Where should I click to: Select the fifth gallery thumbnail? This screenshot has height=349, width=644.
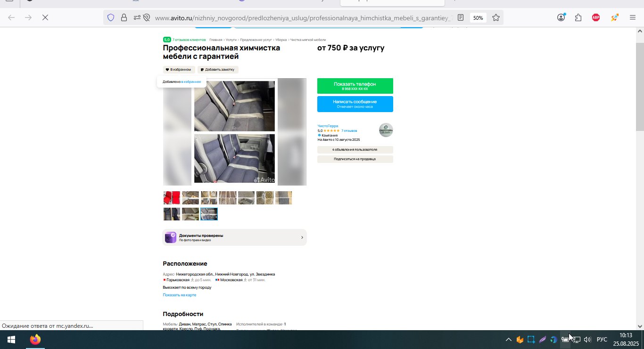pos(246,198)
